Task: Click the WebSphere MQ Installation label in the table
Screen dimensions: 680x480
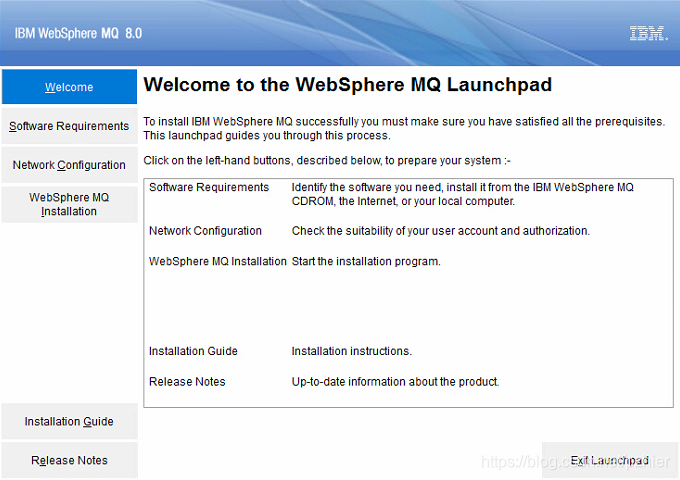Action: 218,261
